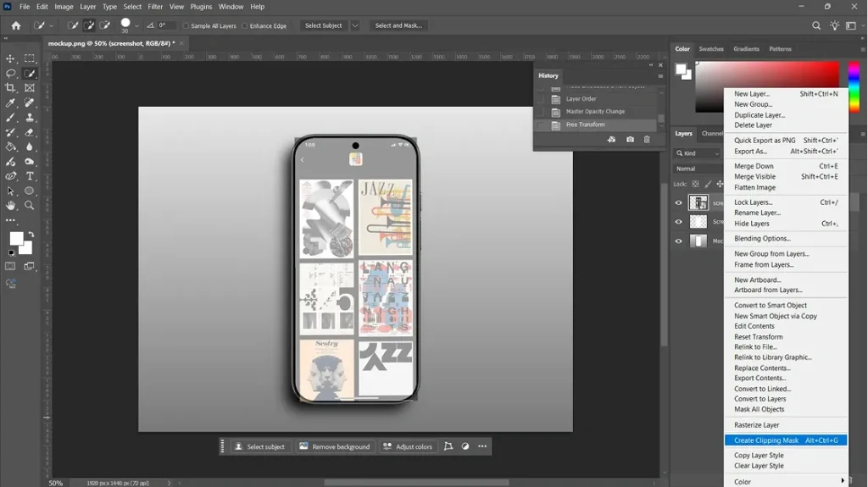The image size is (868, 487).
Task: Toggle Quick Mask mode
Action: [10, 266]
